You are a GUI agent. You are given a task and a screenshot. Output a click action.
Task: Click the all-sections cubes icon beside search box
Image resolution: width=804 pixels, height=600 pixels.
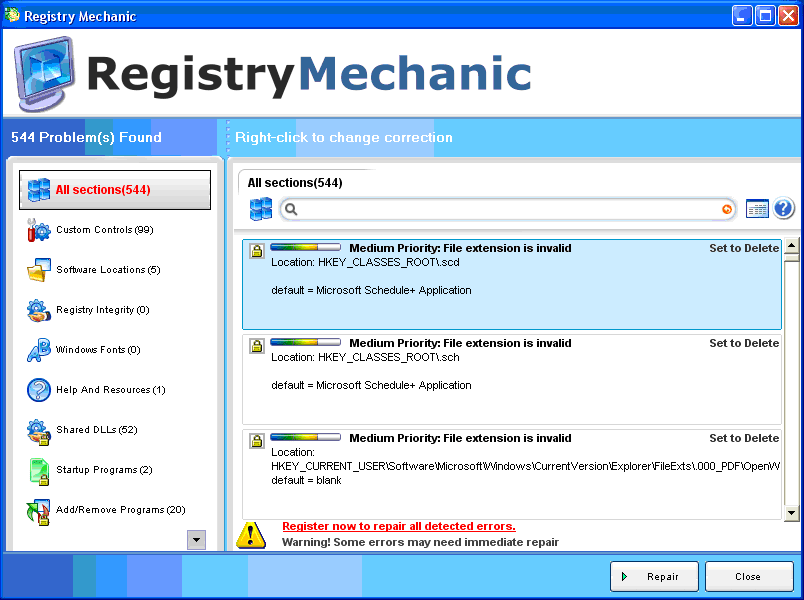tap(260, 209)
